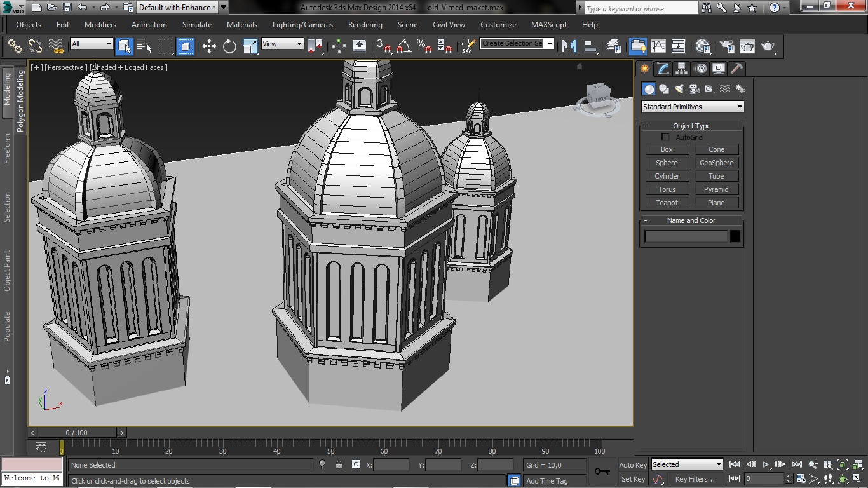Open the Rendering menu
868x488 pixels.
pos(365,25)
